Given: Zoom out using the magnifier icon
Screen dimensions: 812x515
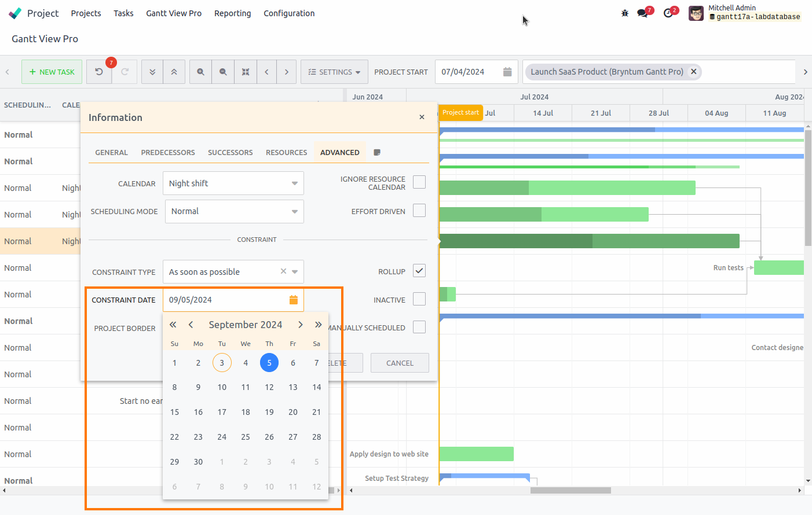Looking at the screenshot, I should (x=223, y=72).
